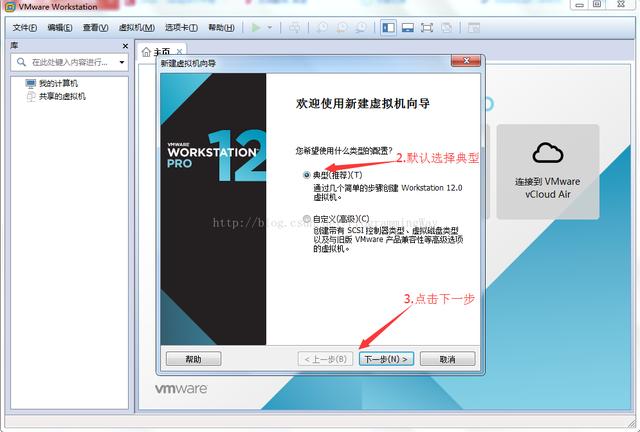The width and height of the screenshot is (640, 432).
Task: Click the 我的计算机 computer icon
Action: coord(30,84)
